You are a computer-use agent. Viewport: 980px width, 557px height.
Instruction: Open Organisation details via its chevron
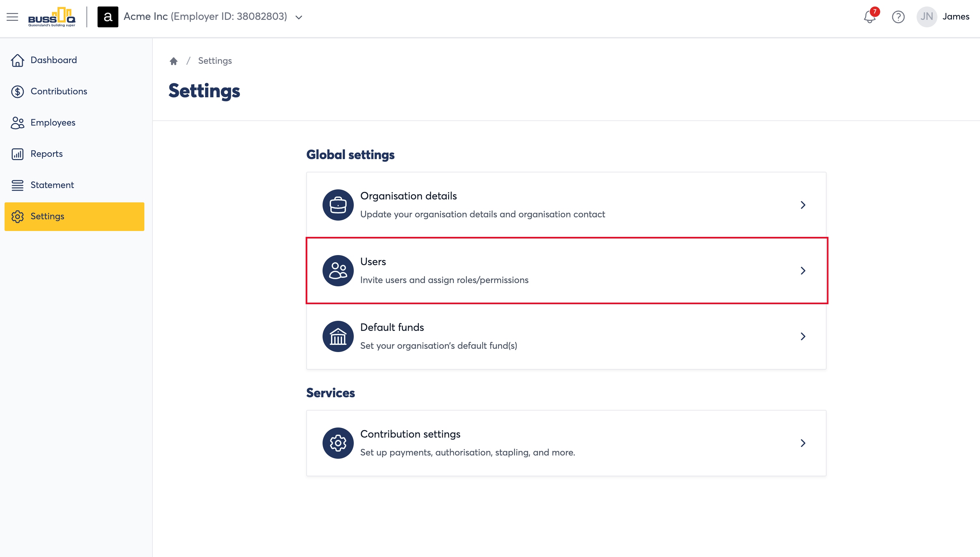point(803,205)
